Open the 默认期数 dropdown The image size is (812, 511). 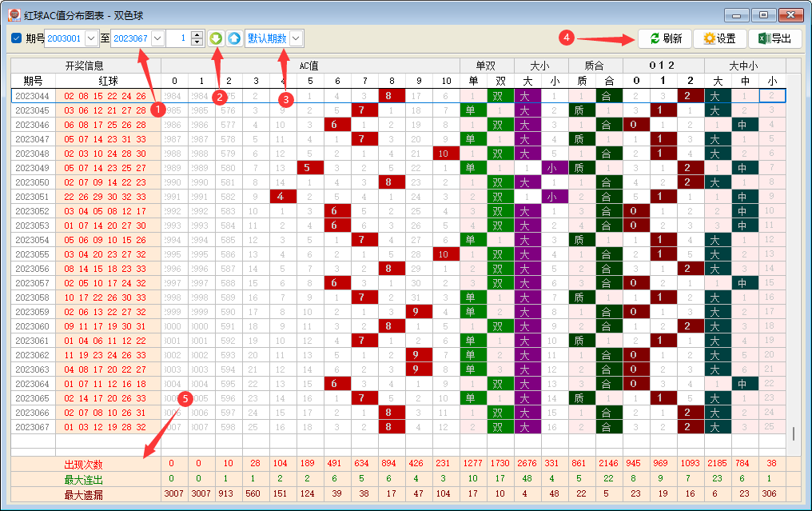coord(297,38)
